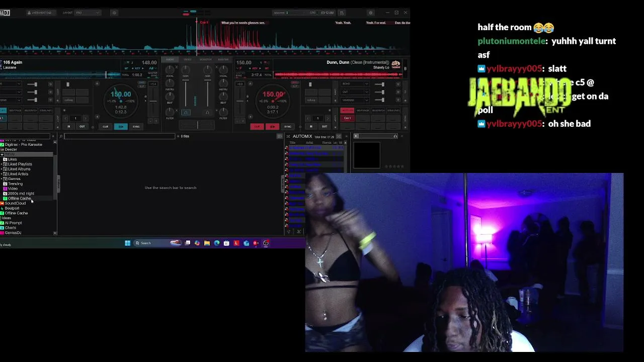Switch to the AUDIO mixer tab
Image resolution: width=644 pixels, height=362 pixels.
[x=170, y=59]
